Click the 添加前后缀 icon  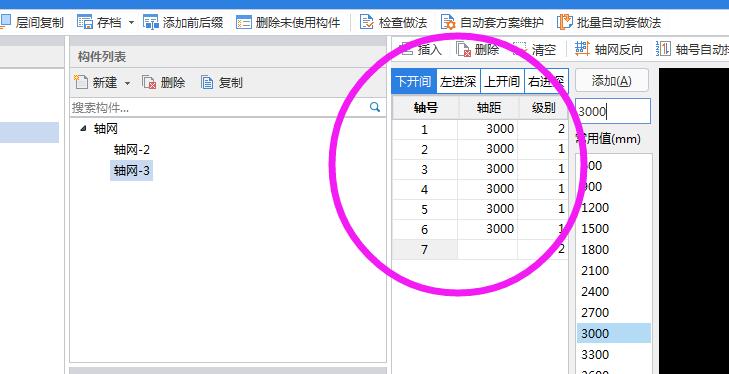151,22
